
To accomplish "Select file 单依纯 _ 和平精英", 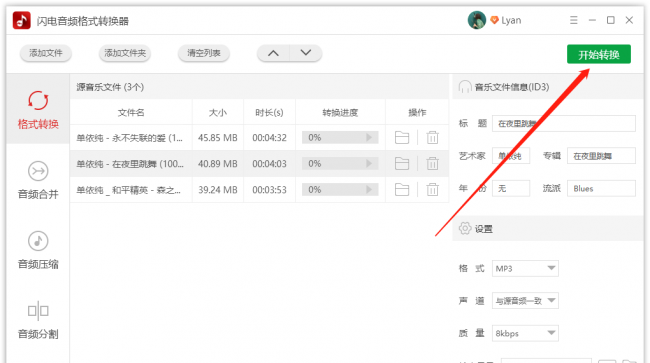I will tap(129, 190).
